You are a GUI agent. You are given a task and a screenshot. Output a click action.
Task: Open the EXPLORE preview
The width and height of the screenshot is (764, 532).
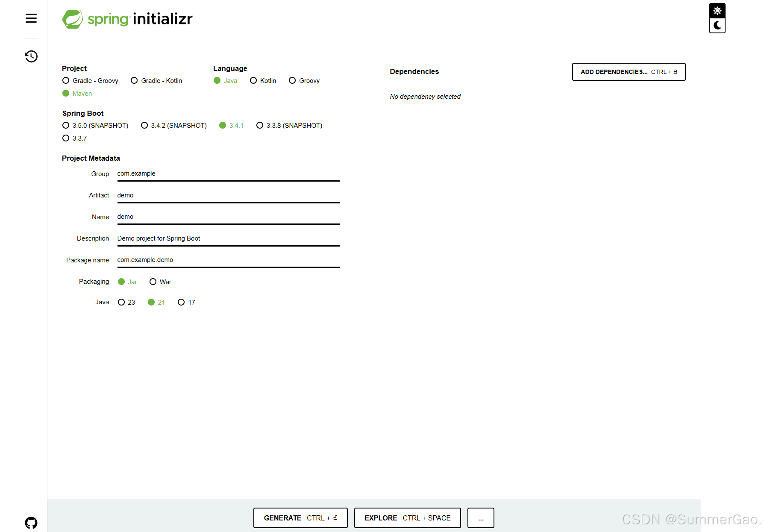(407, 517)
